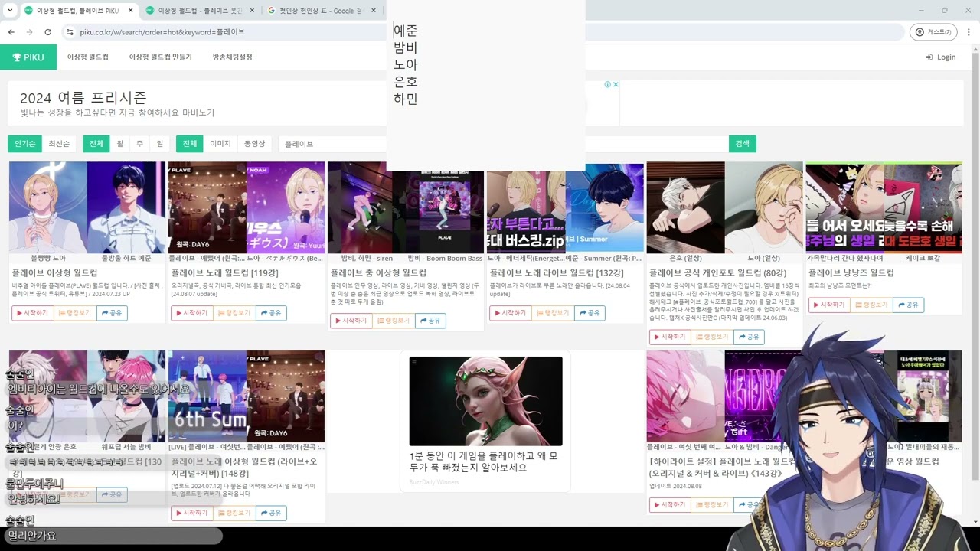The width and height of the screenshot is (980, 551).
Task: View ranking for 노래 라이브 월드컵 [132강]
Action: [554, 313]
